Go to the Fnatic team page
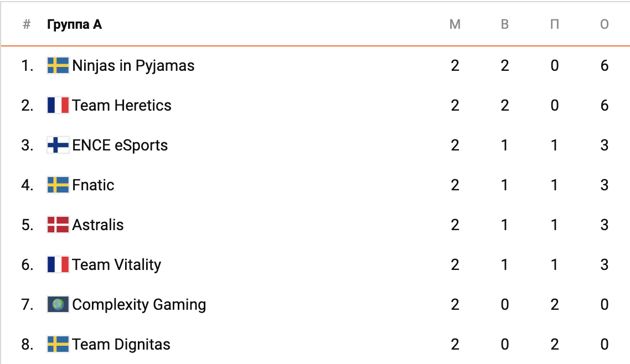This screenshot has height=364, width=630. 93,185
